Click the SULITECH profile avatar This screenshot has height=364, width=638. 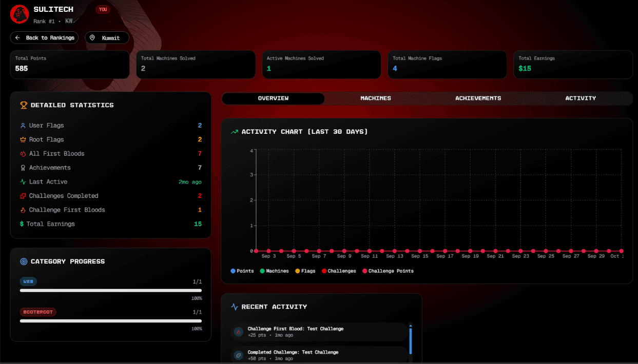[x=20, y=14]
